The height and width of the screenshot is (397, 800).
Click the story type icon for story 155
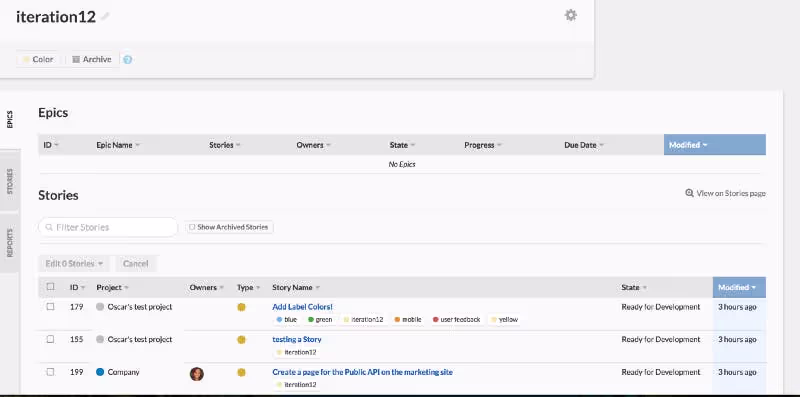[241, 340]
